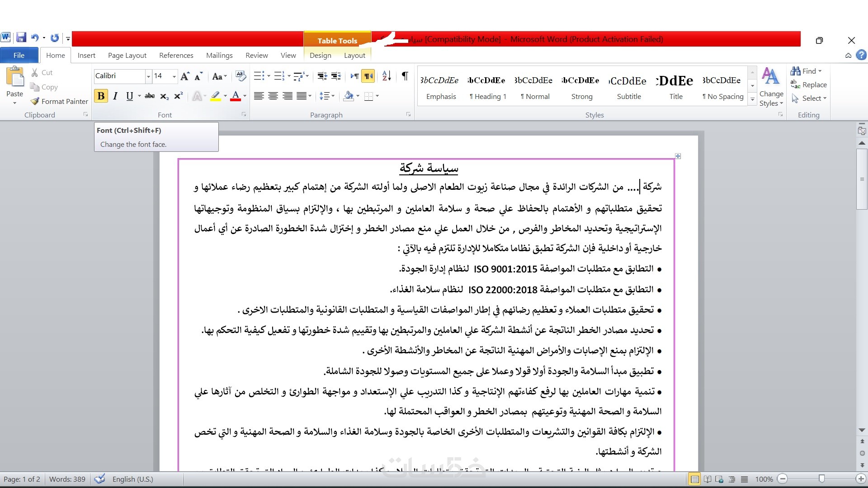Open the font size 14 dropdown

(174, 76)
